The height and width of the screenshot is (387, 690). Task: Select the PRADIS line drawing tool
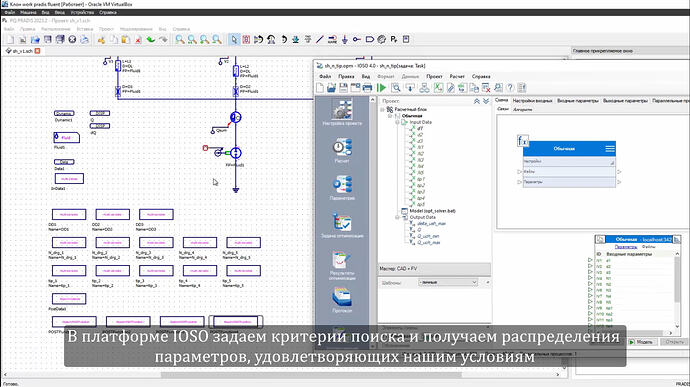point(320,40)
